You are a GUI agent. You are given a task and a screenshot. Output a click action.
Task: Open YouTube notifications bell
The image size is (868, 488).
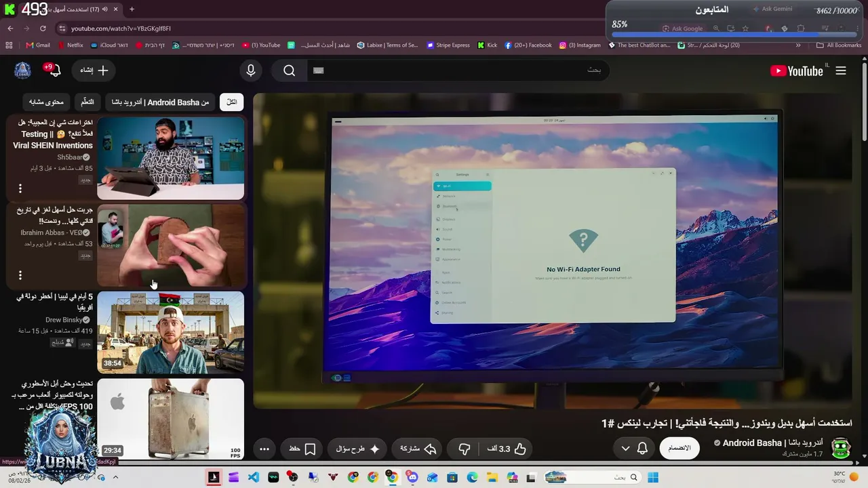tap(54, 70)
